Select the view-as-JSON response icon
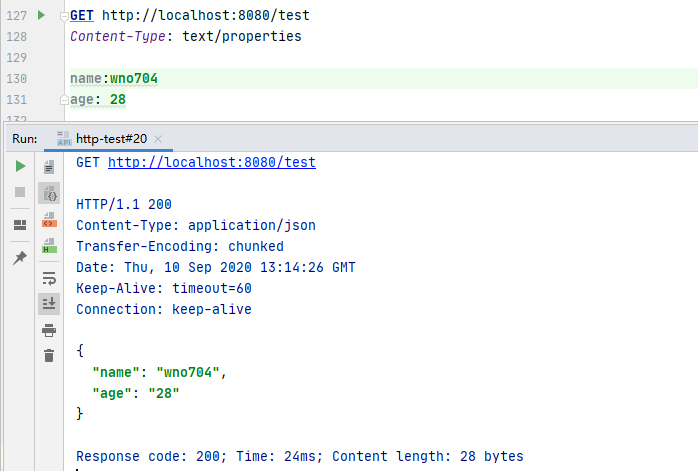 49,193
